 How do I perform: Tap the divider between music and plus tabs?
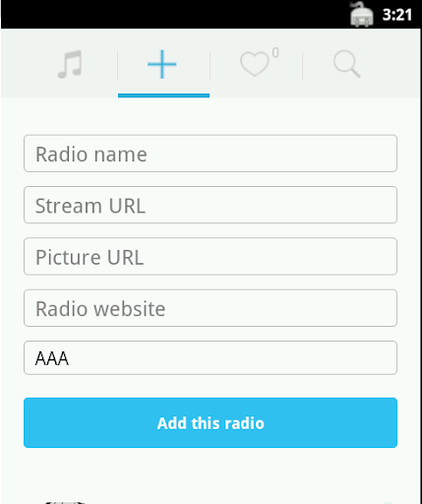(117, 65)
